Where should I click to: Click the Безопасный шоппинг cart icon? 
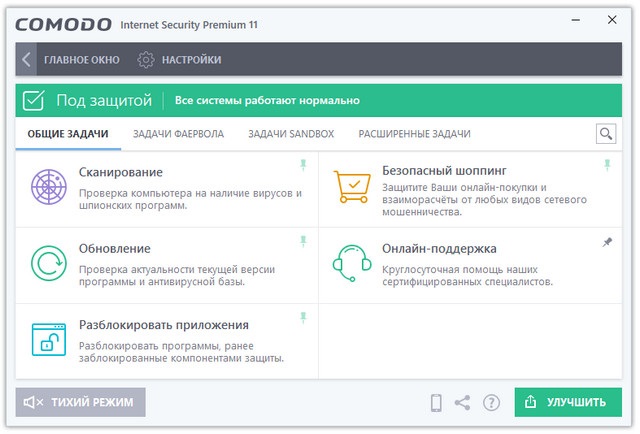point(352,188)
